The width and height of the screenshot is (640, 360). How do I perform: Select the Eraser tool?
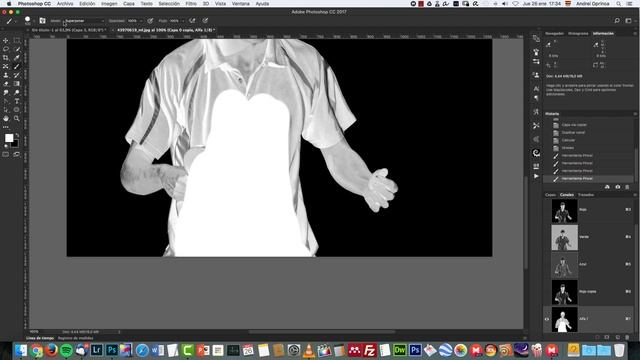click(x=6, y=84)
